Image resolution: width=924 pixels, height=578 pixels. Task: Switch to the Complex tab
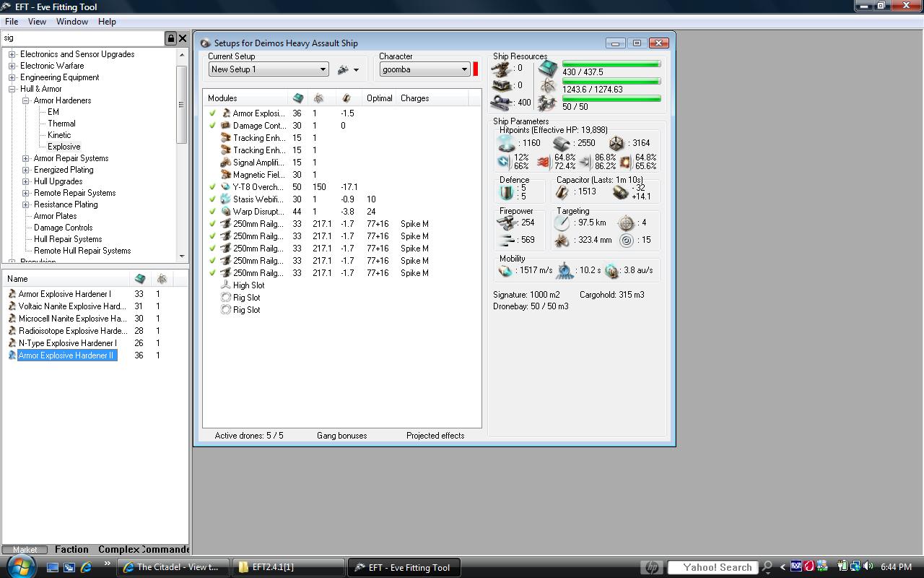118,549
